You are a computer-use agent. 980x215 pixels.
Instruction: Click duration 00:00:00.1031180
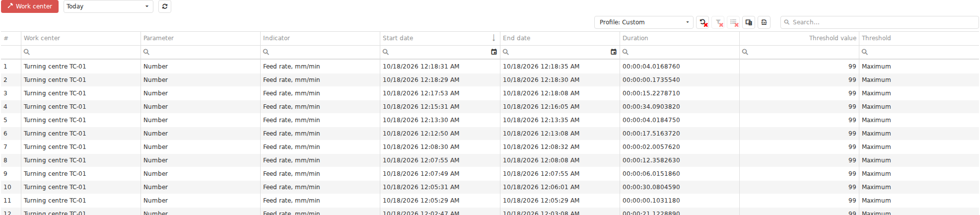coord(651,201)
